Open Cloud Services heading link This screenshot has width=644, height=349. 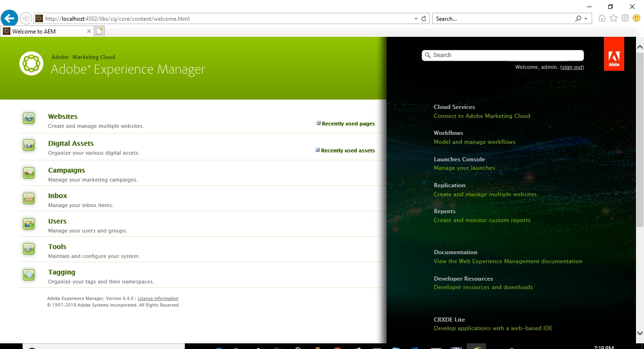click(454, 107)
